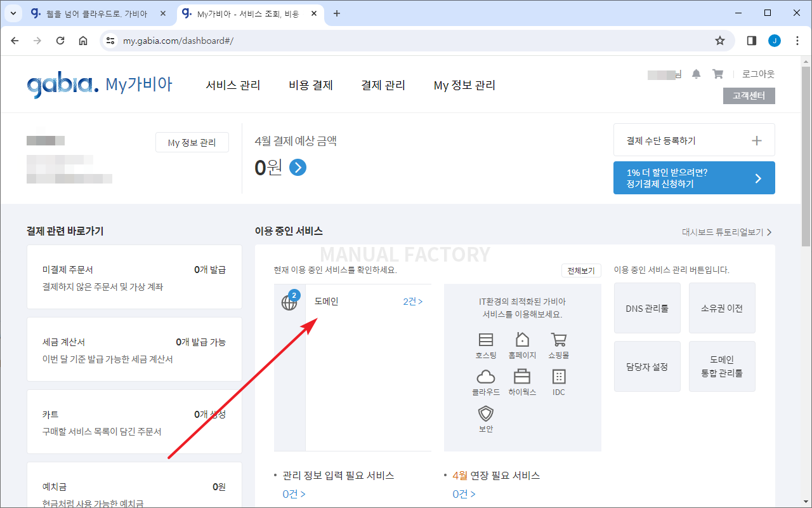The width and height of the screenshot is (812, 508).
Task: Open the 클라우드 service icon
Action: (x=486, y=382)
